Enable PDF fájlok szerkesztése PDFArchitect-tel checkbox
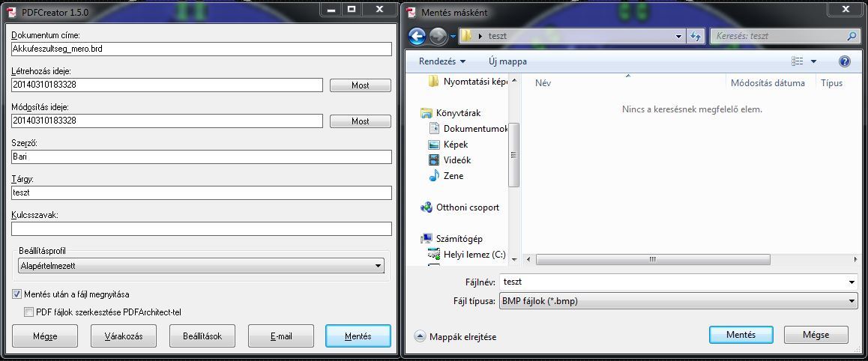This screenshot has width=868, height=361. (28, 312)
